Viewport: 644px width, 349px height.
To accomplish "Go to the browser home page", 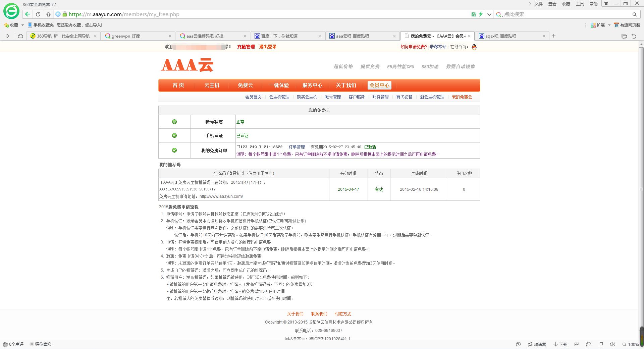I will click(x=48, y=14).
